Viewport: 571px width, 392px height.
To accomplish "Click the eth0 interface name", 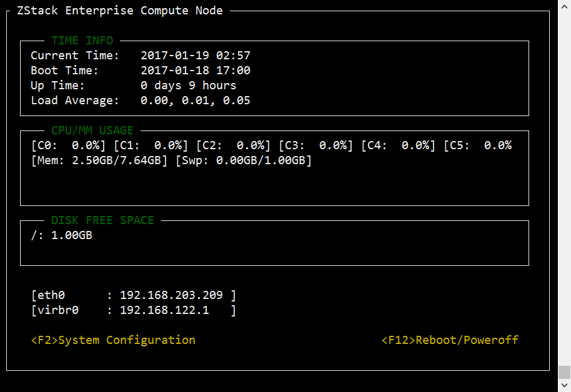I will coord(51,295).
